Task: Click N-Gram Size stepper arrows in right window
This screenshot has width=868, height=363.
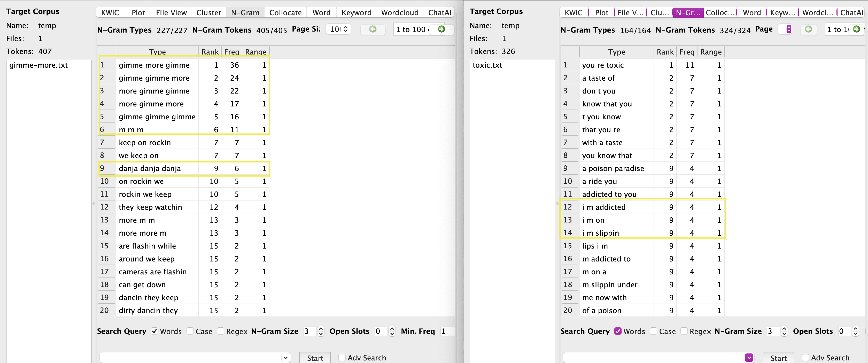Action: (x=784, y=331)
